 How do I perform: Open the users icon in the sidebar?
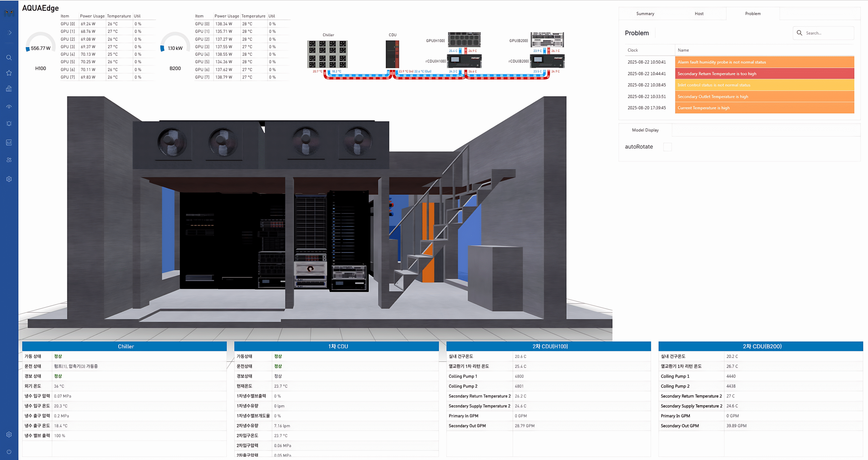(9, 160)
